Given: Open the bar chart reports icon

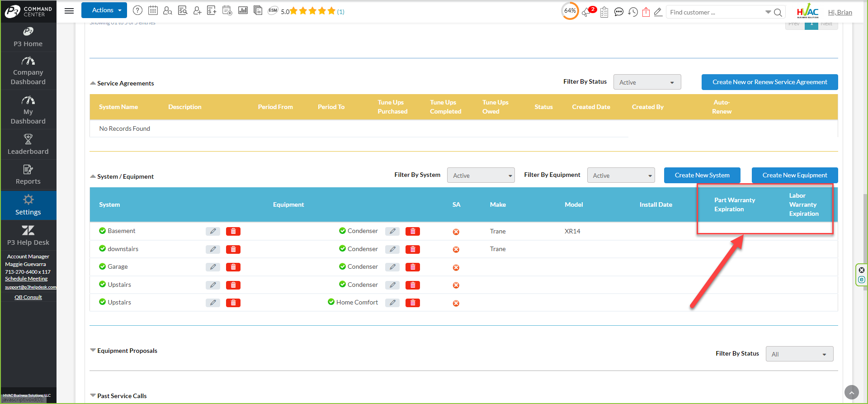Looking at the screenshot, I should click(x=243, y=10).
